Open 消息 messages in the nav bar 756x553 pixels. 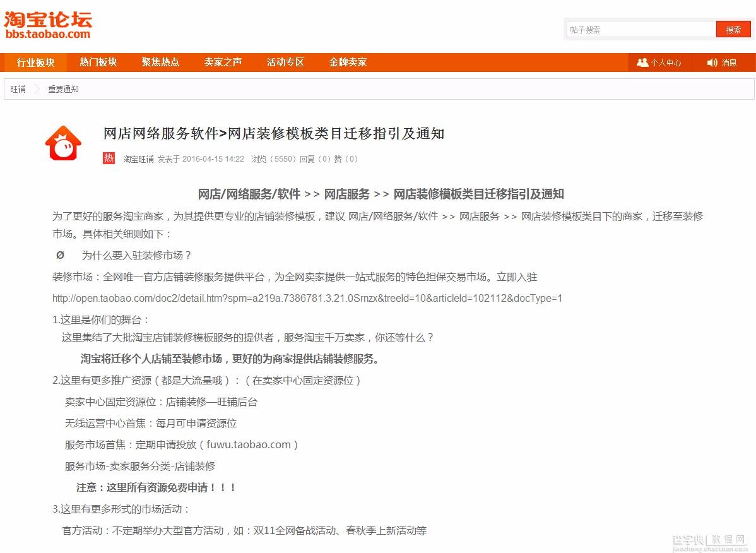pyautogui.click(x=723, y=62)
